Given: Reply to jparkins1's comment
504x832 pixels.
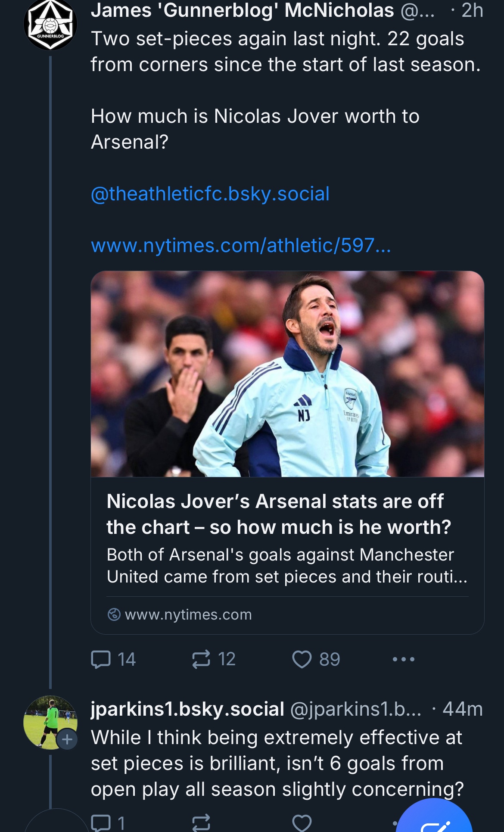Looking at the screenshot, I should tap(101, 823).
